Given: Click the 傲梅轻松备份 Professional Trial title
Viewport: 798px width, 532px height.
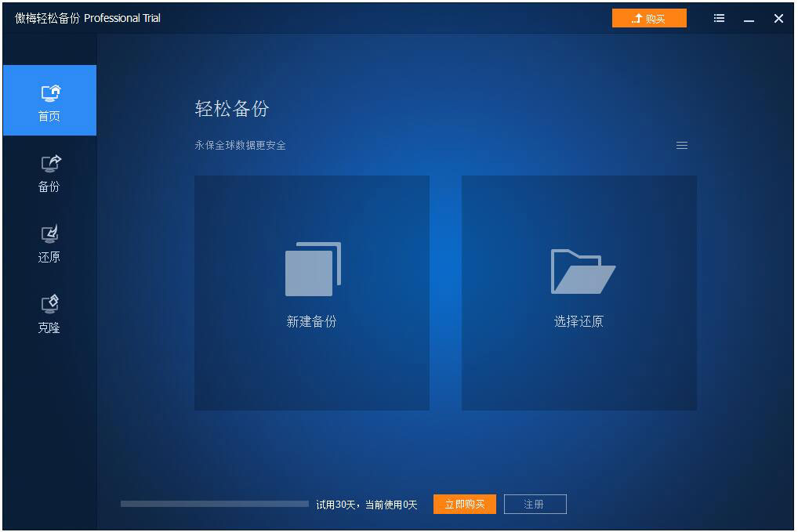Looking at the screenshot, I should coord(88,17).
